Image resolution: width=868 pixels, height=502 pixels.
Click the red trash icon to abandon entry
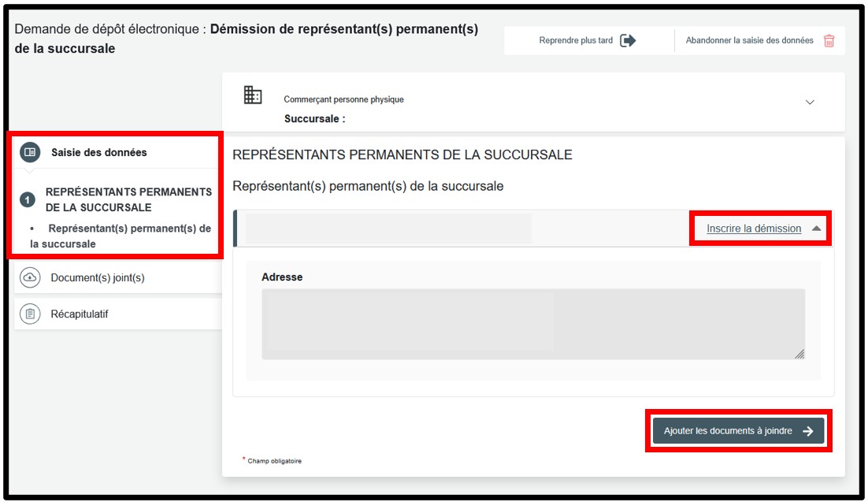829,41
